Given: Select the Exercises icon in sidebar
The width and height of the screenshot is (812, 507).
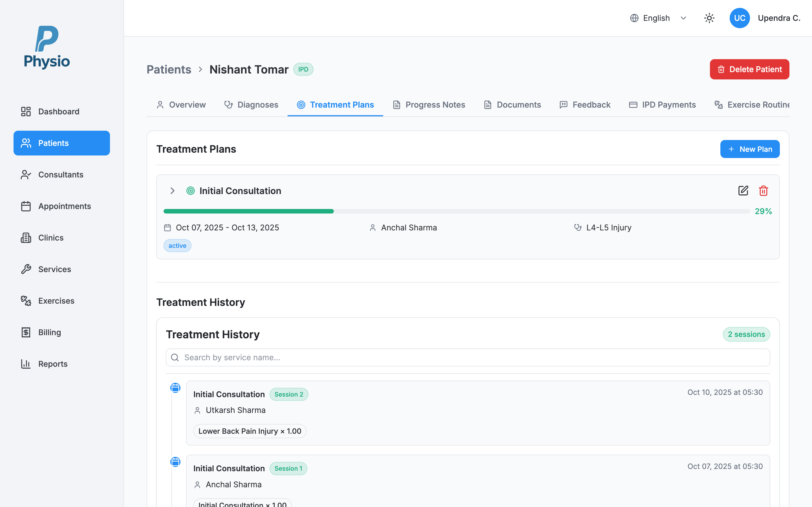Looking at the screenshot, I should click(26, 301).
